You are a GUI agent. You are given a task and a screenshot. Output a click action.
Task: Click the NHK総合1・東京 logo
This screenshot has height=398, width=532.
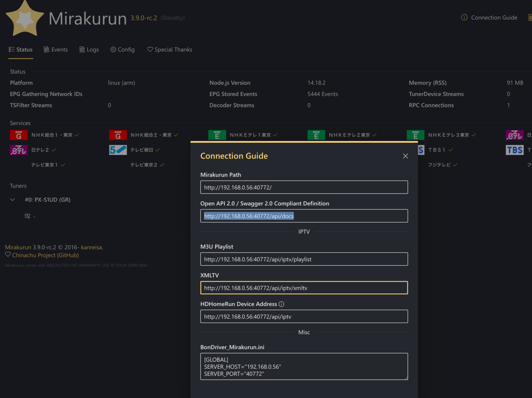(19, 135)
